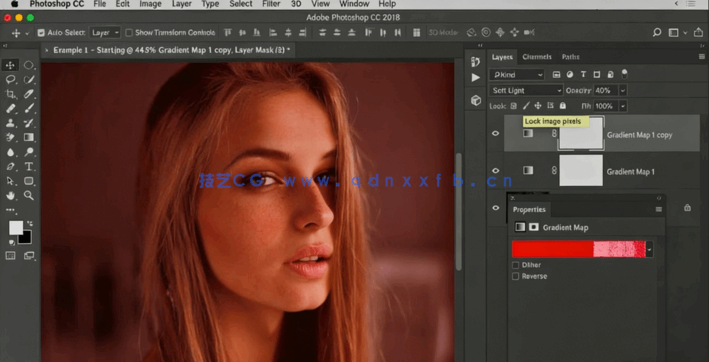Open the 3D panel cube icon
The width and height of the screenshot is (709, 362).
point(475,100)
